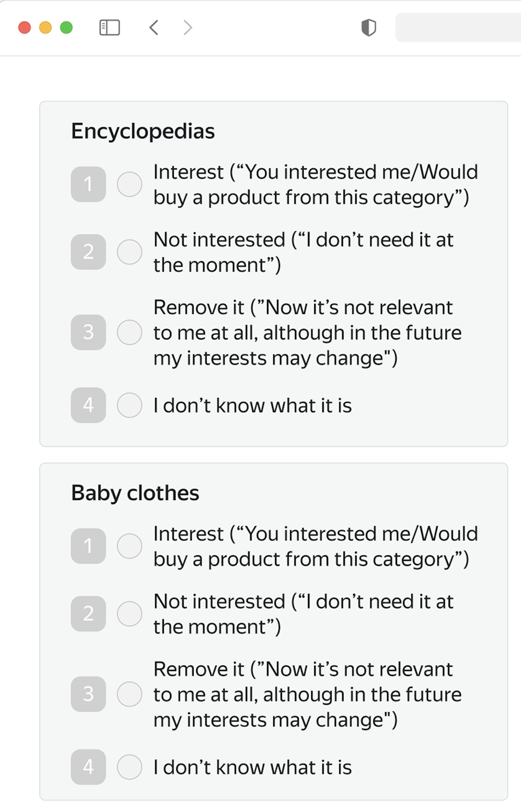Pick "I don't know" radio under Baby clothes
The height and width of the screenshot is (812, 521).
(x=129, y=767)
